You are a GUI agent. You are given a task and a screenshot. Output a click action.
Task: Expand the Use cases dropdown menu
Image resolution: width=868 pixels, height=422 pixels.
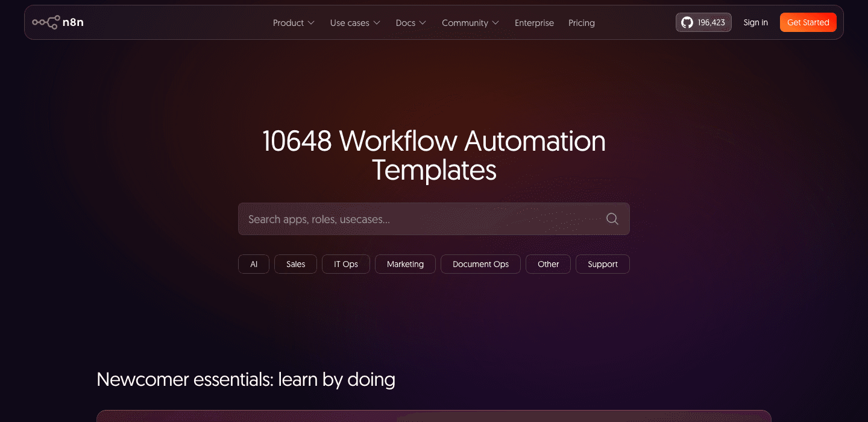(355, 23)
